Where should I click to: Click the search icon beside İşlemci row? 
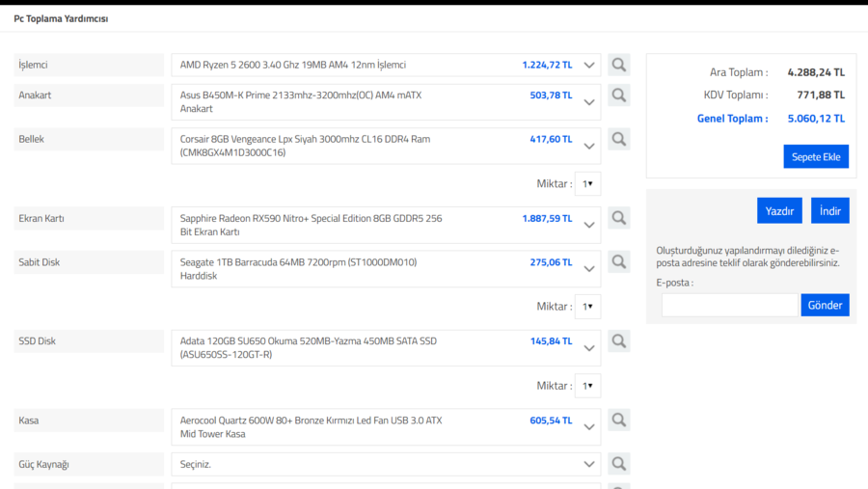point(618,65)
